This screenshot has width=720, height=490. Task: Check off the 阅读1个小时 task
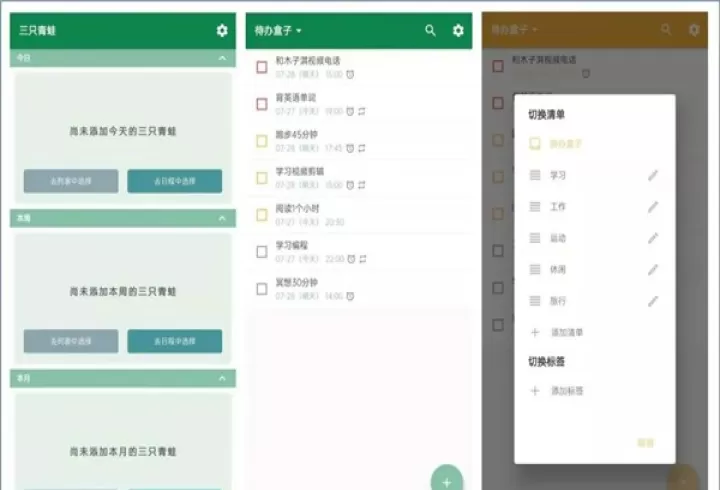click(x=262, y=215)
